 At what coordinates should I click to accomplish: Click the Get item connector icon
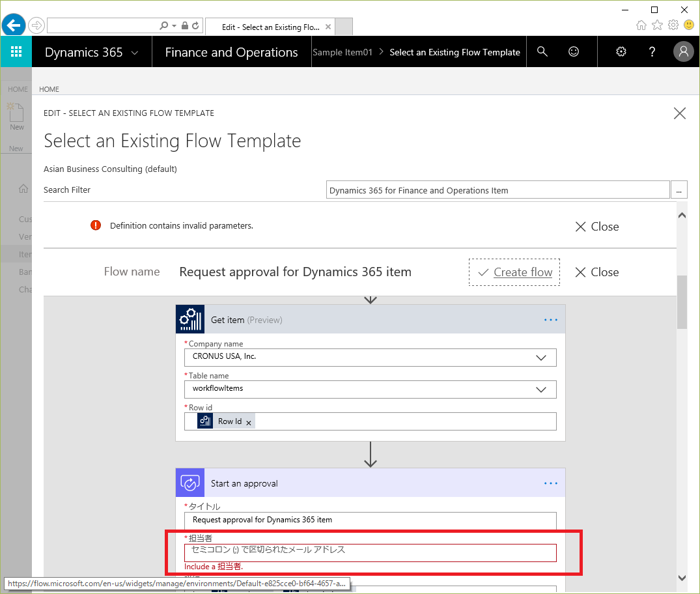[190, 319]
